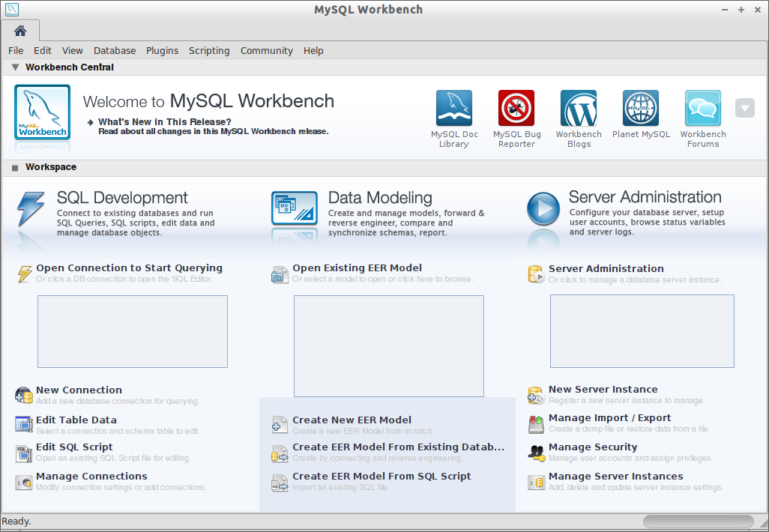Click the empty DB connections list box
Image resolution: width=769 pixels, height=532 pixels.
pyautogui.click(x=133, y=331)
